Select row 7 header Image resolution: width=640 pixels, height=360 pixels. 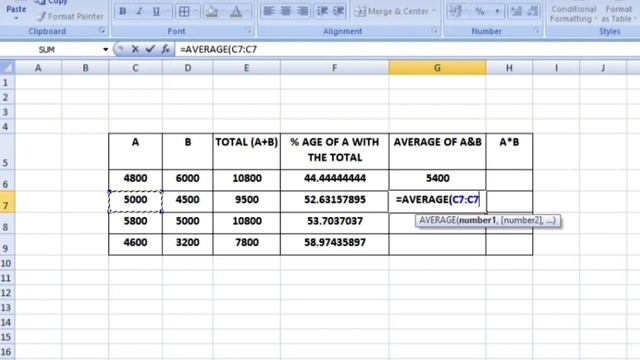click(7, 202)
